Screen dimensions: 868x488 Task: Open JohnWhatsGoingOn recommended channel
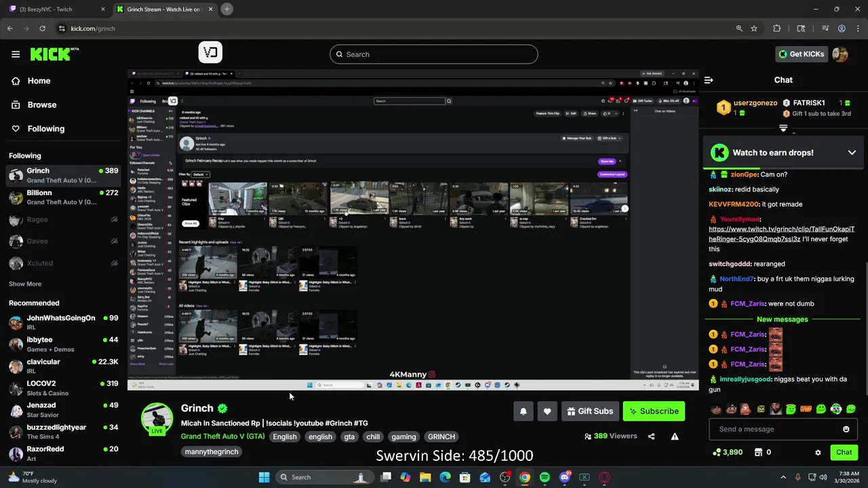(x=63, y=323)
